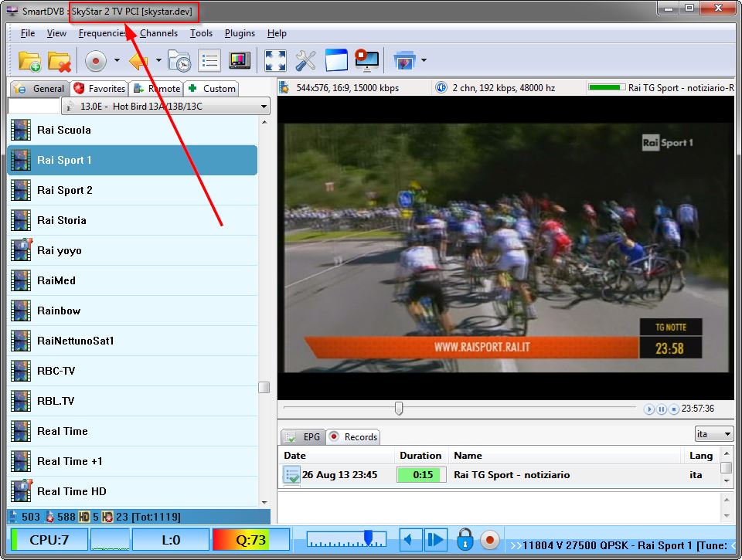Image resolution: width=742 pixels, height=560 pixels.
Task: Select the Rai TG Sport - notiziario EPG entry
Action: (499, 475)
